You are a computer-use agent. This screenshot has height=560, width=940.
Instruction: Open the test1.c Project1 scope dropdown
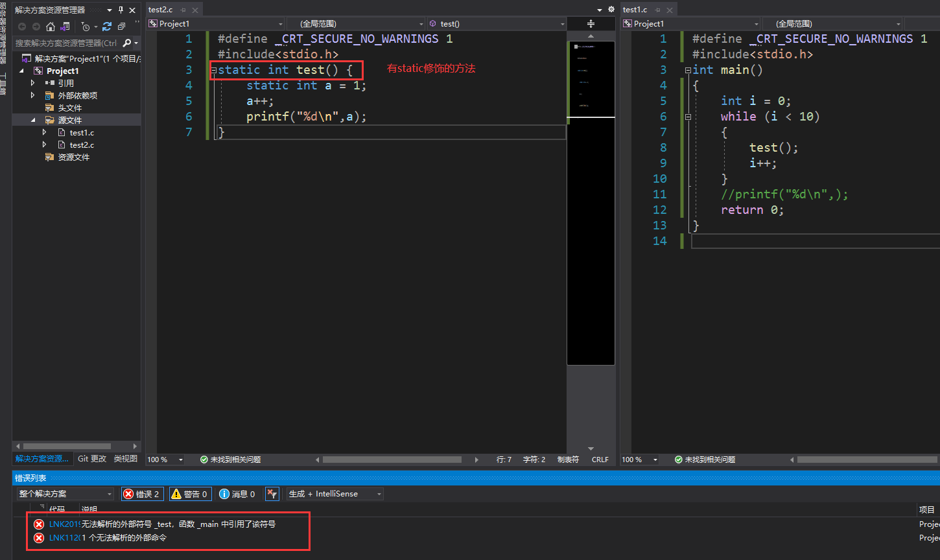pyautogui.click(x=691, y=24)
